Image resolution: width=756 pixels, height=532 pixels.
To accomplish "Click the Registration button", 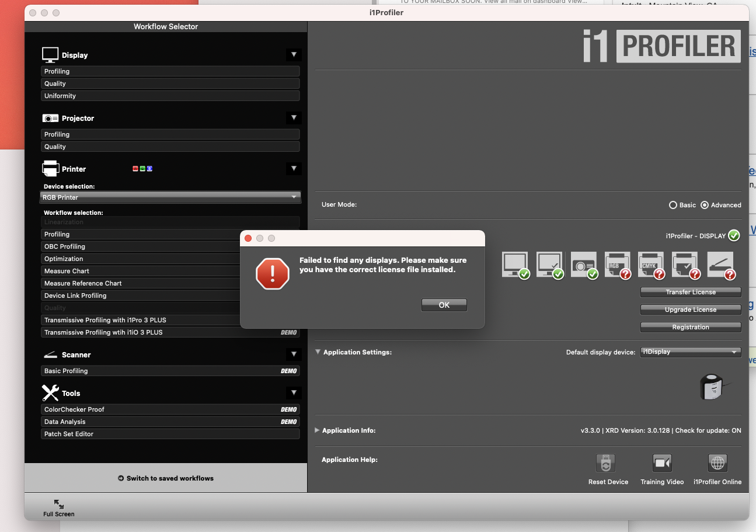I will tap(691, 327).
